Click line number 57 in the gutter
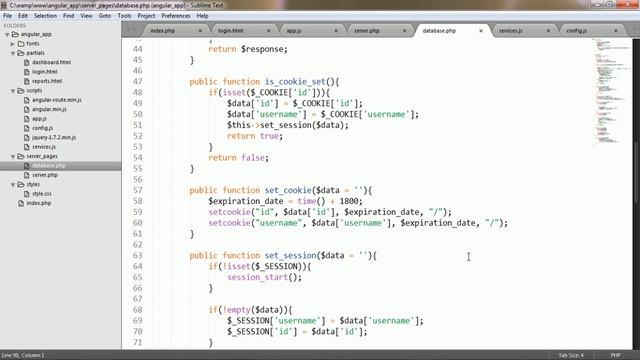 138,191
